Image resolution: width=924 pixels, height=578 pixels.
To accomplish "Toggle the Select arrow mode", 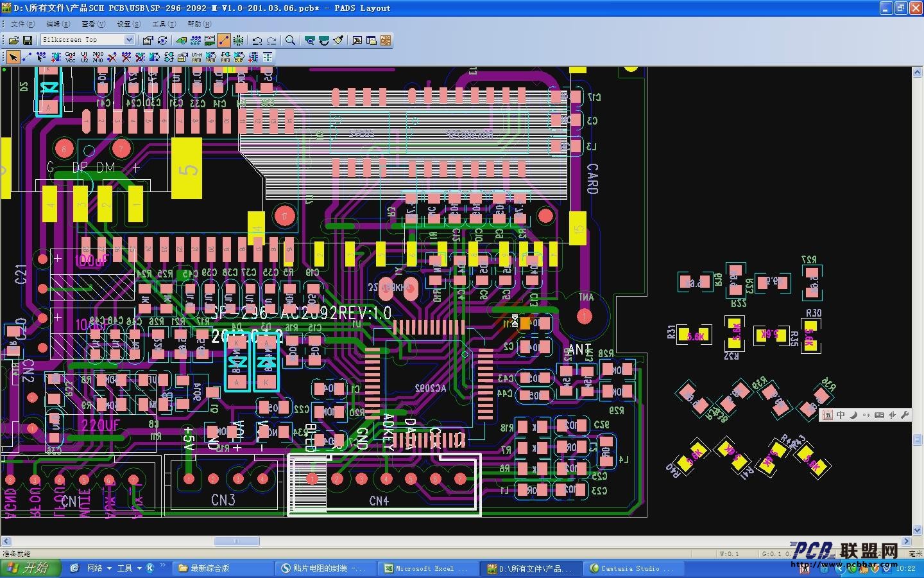I will 13,57.
